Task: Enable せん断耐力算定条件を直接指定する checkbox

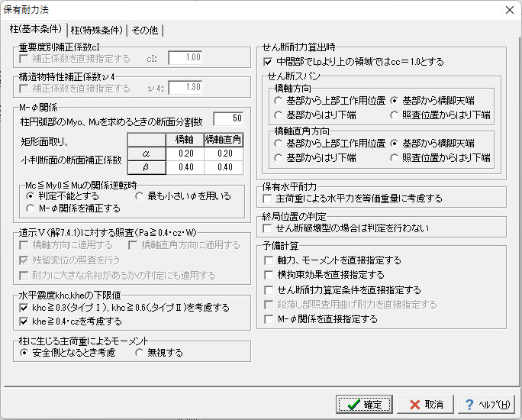Action: pos(343,290)
